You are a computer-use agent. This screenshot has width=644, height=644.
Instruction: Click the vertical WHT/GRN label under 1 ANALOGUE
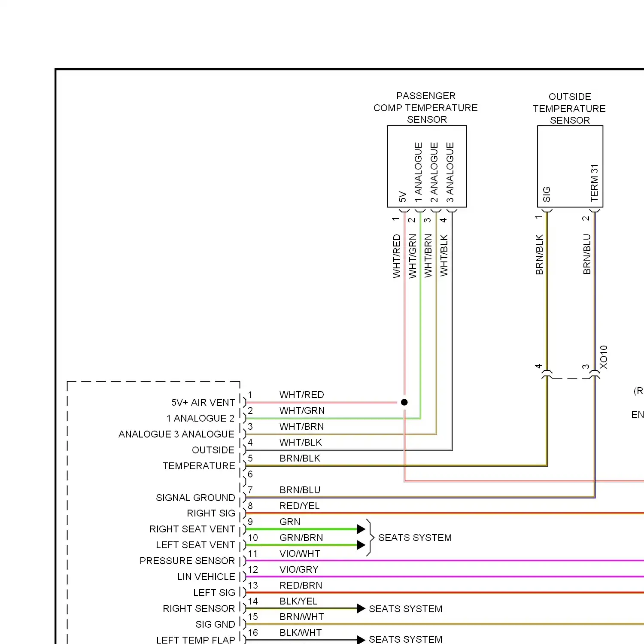pyautogui.click(x=413, y=256)
